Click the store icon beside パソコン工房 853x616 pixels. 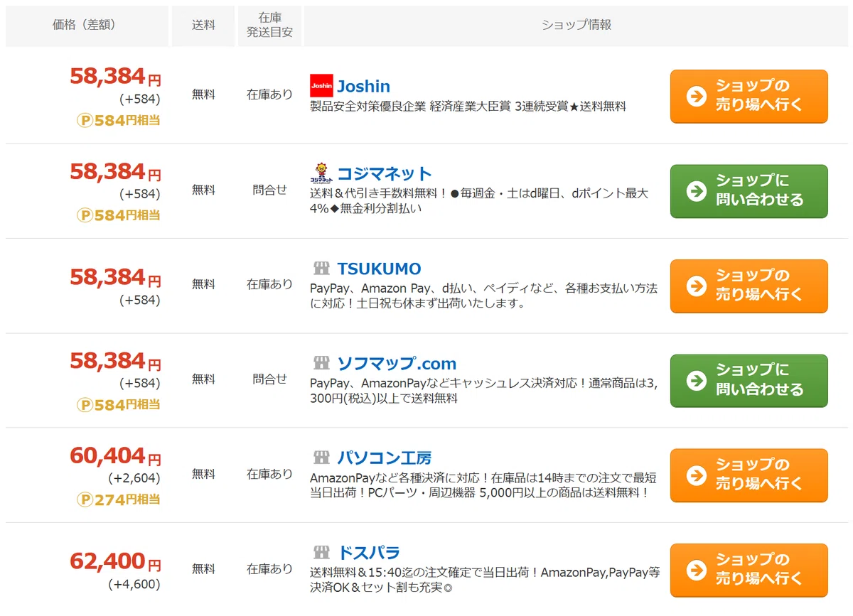[x=321, y=458]
